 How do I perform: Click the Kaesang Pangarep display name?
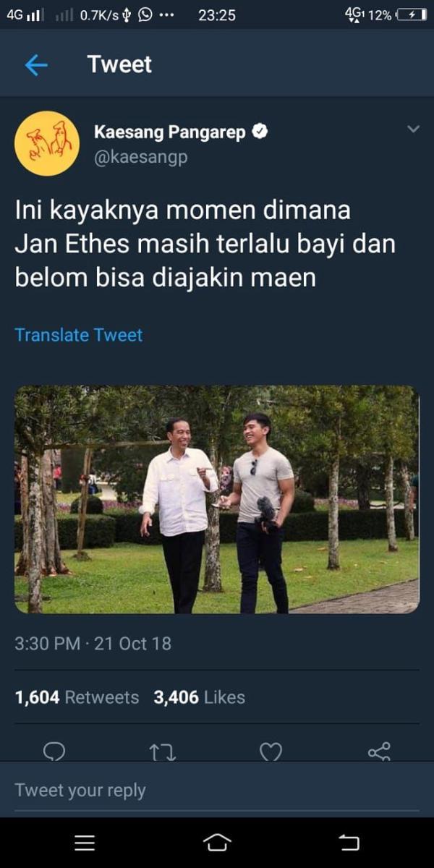171,132
